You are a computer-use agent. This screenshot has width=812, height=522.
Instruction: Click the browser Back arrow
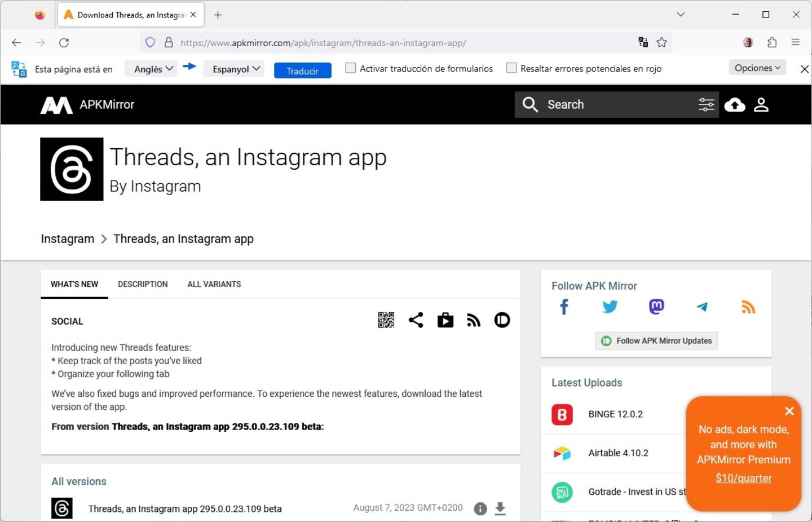(x=16, y=42)
